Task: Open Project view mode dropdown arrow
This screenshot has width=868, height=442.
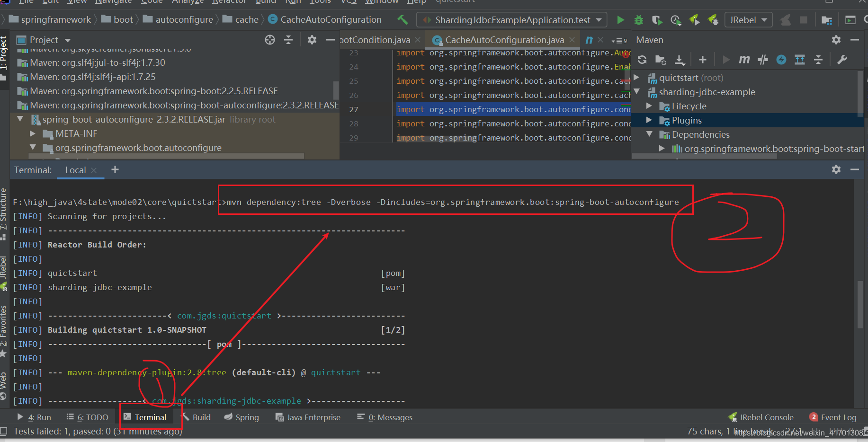Action: point(68,40)
